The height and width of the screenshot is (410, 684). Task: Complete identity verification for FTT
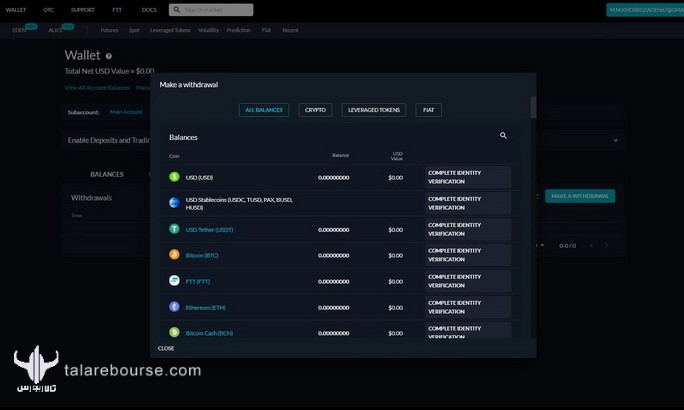tap(468, 281)
